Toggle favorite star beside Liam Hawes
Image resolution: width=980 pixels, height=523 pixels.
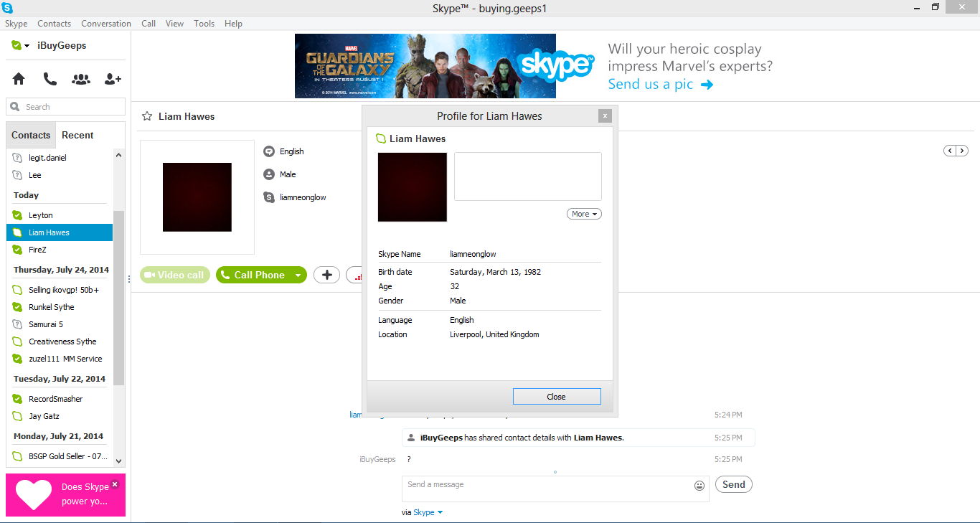pyautogui.click(x=147, y=116)
